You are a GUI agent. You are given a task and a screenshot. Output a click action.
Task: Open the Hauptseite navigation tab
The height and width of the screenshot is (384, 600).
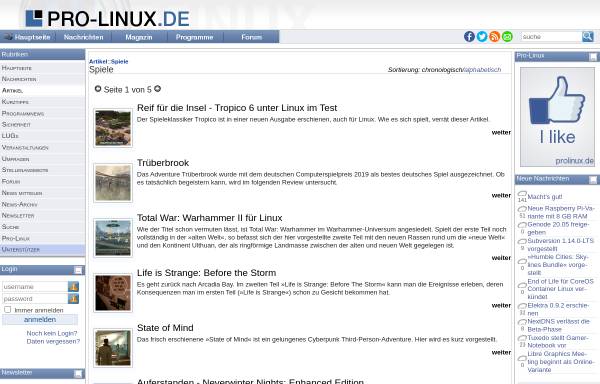[x=28, y=37]
